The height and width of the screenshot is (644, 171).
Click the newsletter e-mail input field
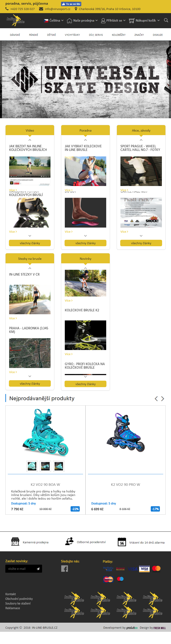coord(20,569)
